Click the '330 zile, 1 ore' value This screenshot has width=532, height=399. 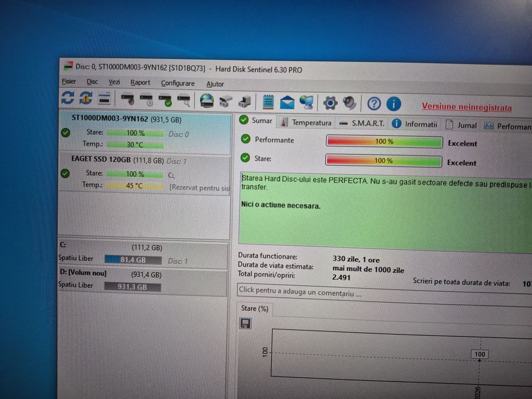[x=356, y=259]
